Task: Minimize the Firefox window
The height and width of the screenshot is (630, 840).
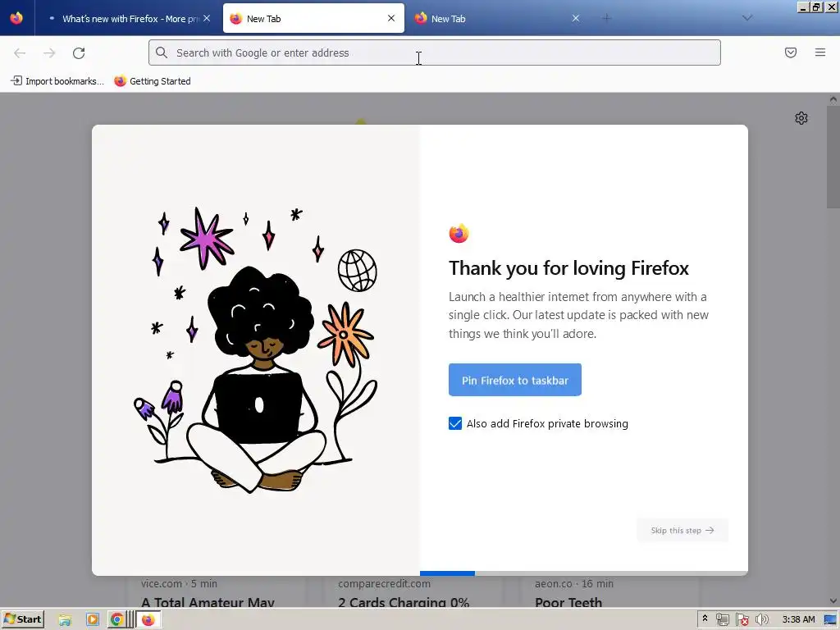Action: click(x=802, y=7)
